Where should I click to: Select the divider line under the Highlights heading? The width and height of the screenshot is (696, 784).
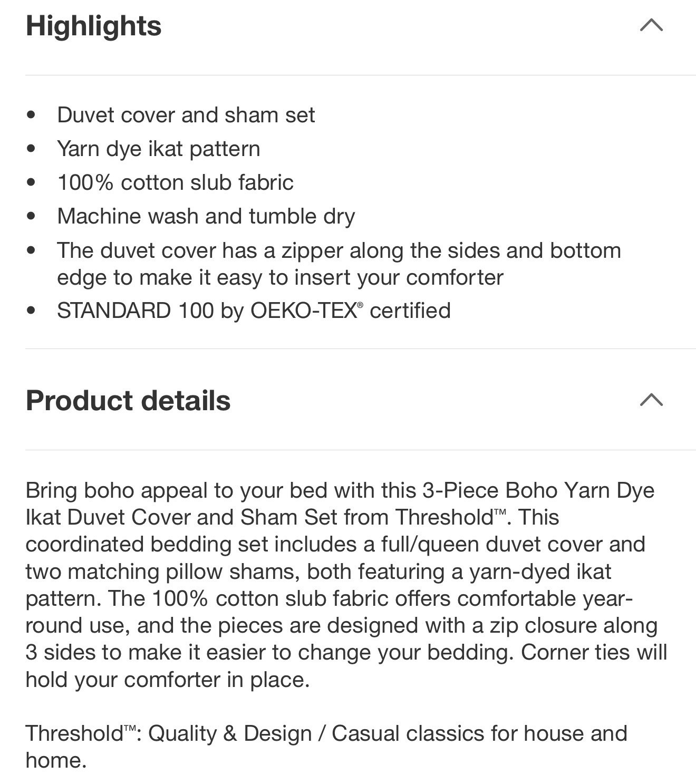361,75
